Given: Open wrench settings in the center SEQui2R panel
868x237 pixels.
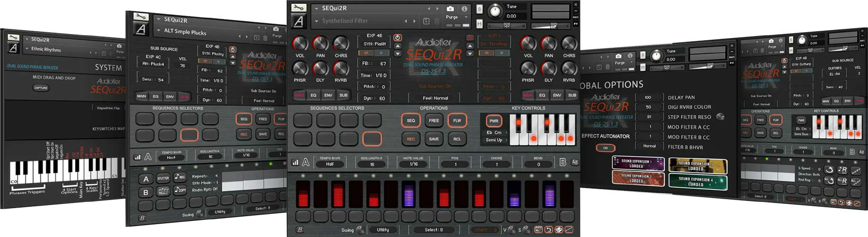Looking at the screenshot, I should [298, 8].
